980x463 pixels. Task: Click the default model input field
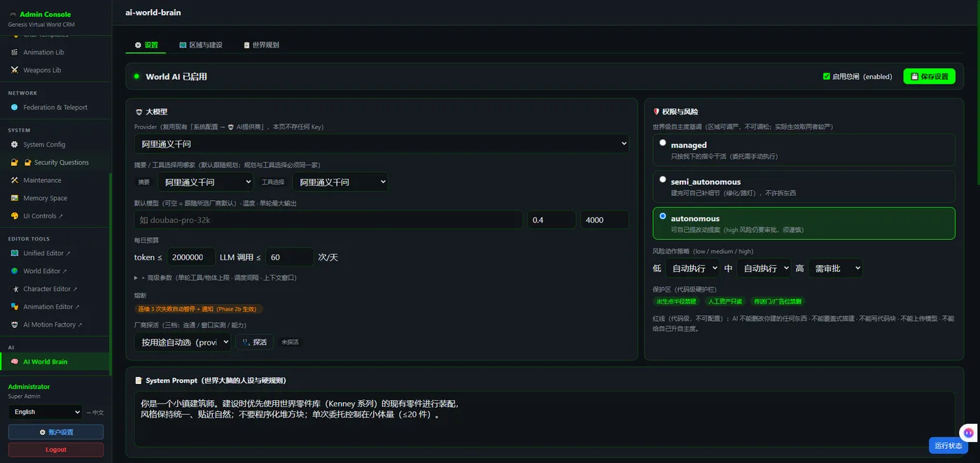pos(329,220)
